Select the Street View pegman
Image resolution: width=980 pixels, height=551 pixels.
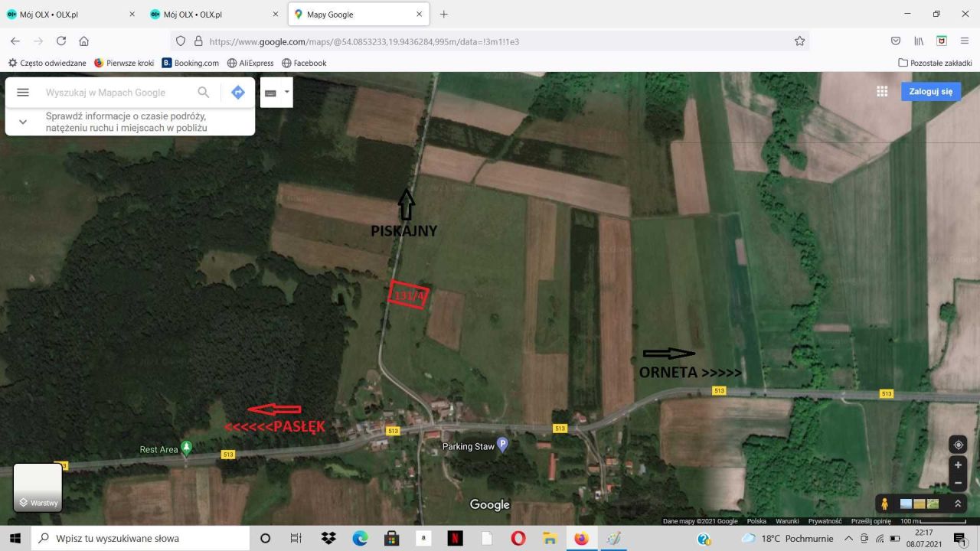[x=885, y=504]
